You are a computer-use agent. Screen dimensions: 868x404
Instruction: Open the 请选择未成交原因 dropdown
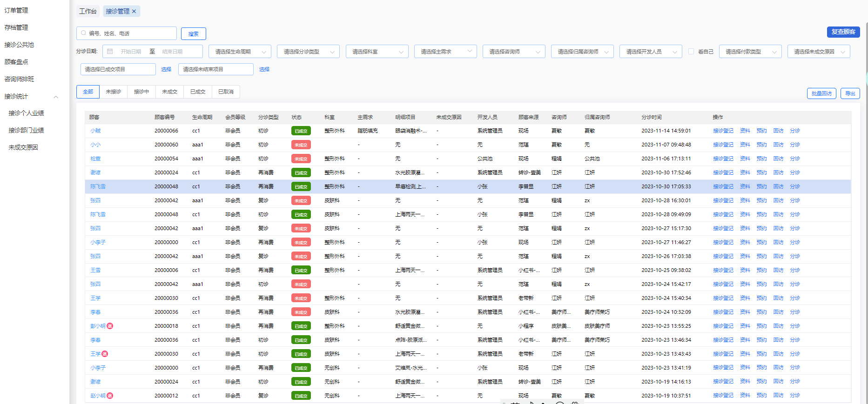click(x=819, y=51)
